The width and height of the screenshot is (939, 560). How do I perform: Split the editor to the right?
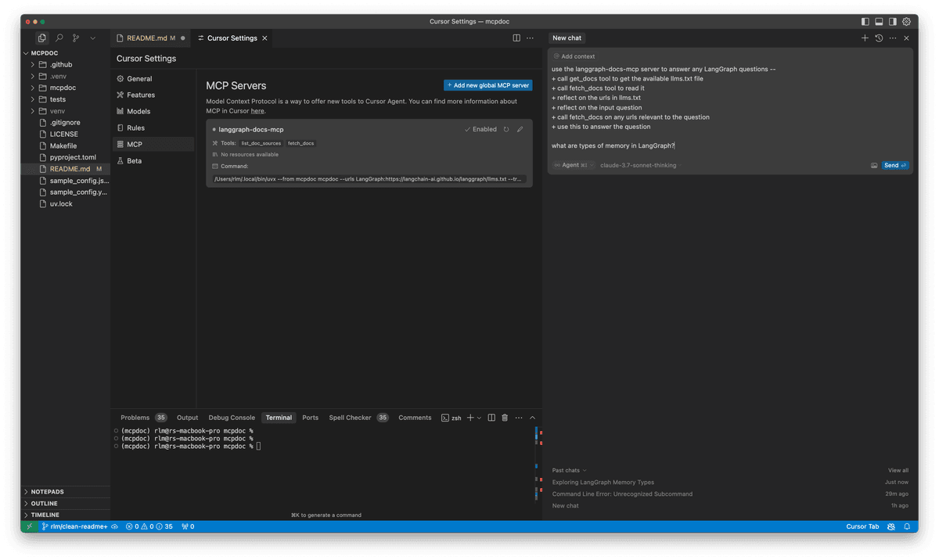point(516,38)
